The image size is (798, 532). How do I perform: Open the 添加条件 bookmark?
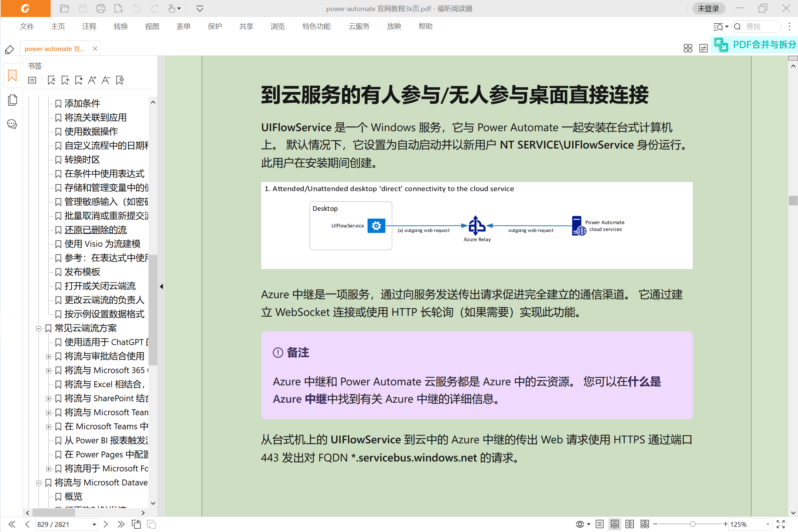point(82,103)
